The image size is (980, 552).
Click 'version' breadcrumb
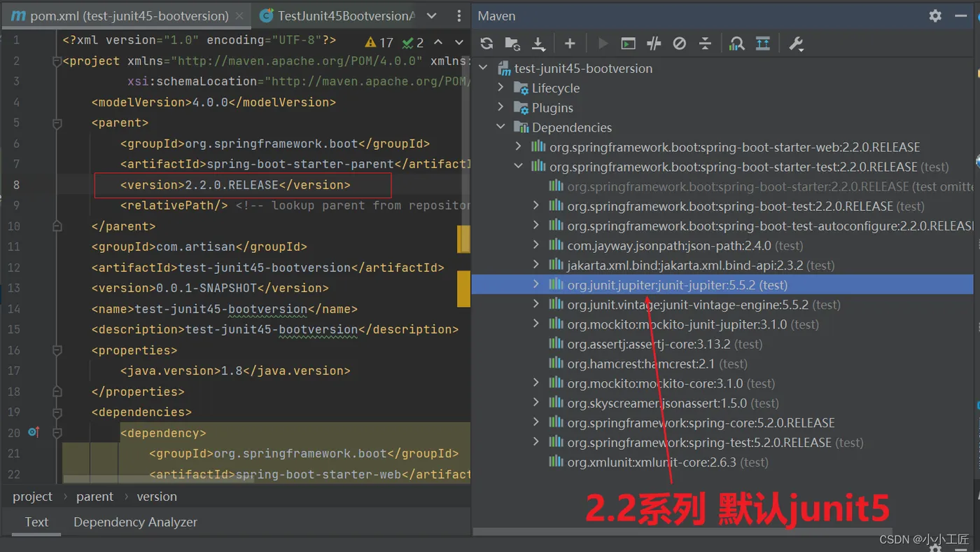(x=157, y=497)
